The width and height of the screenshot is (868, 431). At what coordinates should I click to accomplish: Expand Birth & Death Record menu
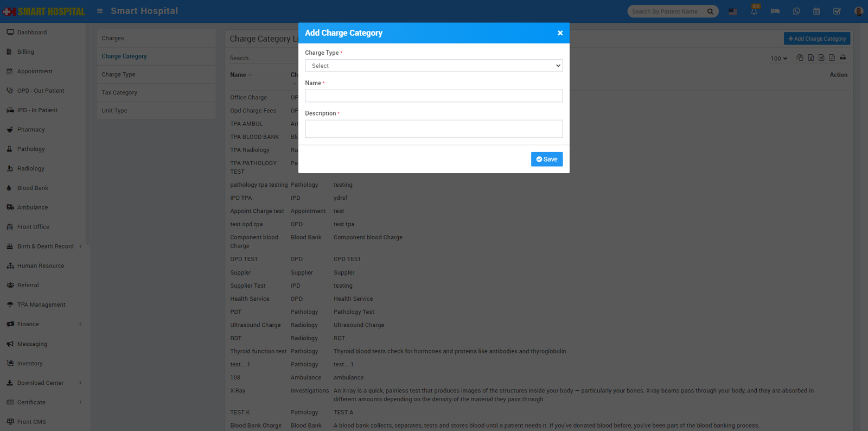(45, 246)
